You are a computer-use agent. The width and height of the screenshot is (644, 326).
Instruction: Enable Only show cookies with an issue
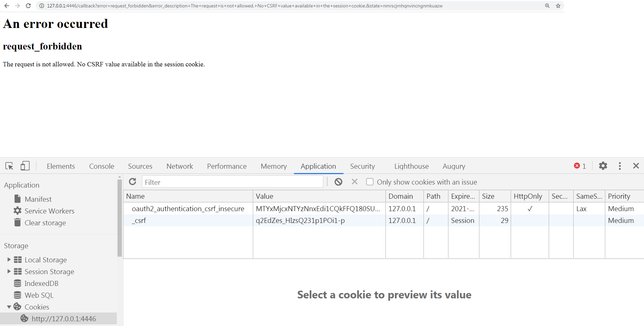[x=370, y=182]
